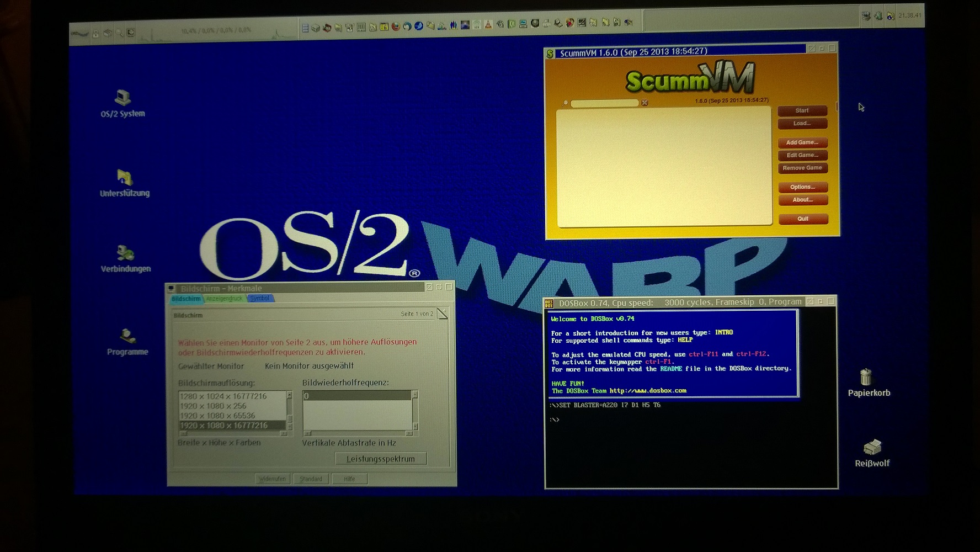Click the blue SeaMonkey icon in the top bar

pos(419,26)
